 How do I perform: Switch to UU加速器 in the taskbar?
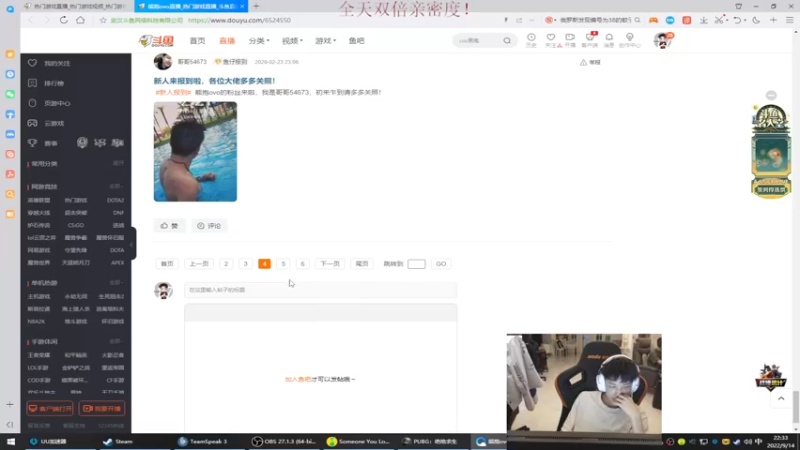[x=49, y=441]
